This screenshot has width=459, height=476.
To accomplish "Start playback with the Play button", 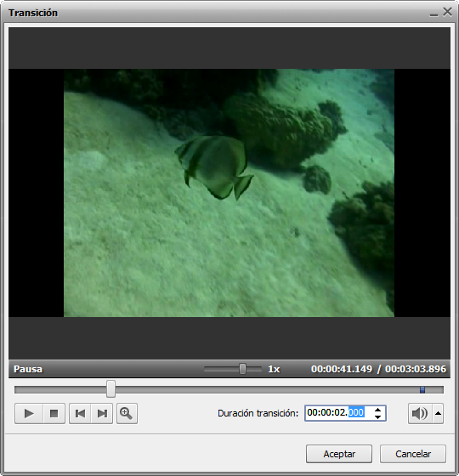I will coord(29,413).
